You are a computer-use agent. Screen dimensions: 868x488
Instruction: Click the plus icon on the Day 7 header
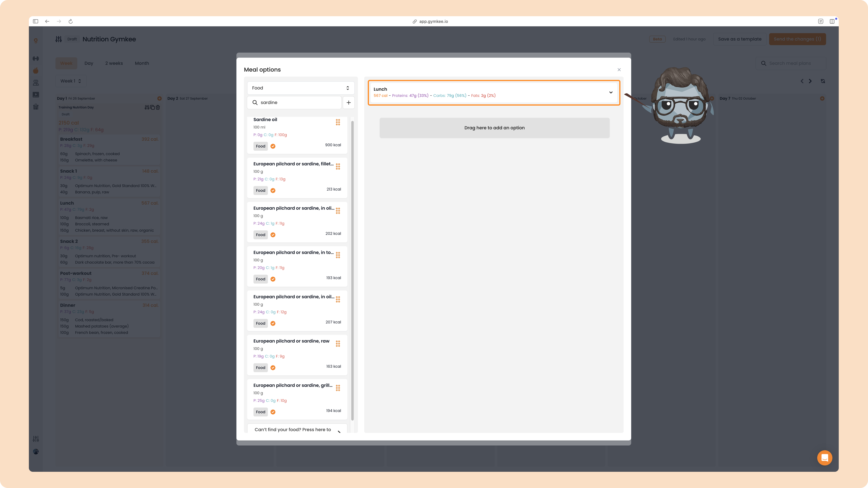(822, 98)
